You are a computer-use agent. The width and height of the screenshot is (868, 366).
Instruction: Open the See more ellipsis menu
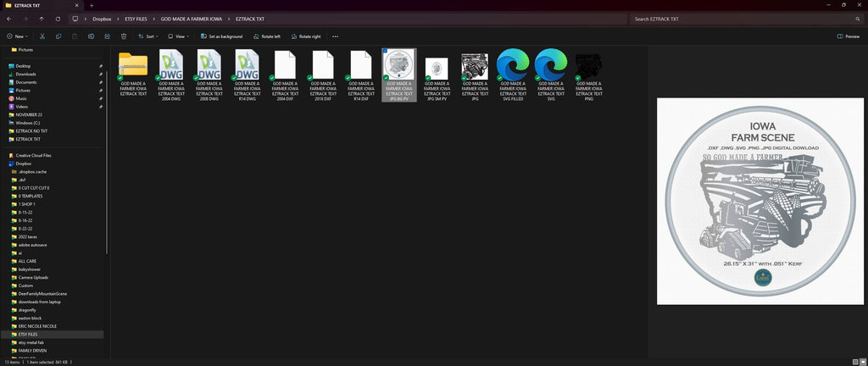tap(335, 36)
